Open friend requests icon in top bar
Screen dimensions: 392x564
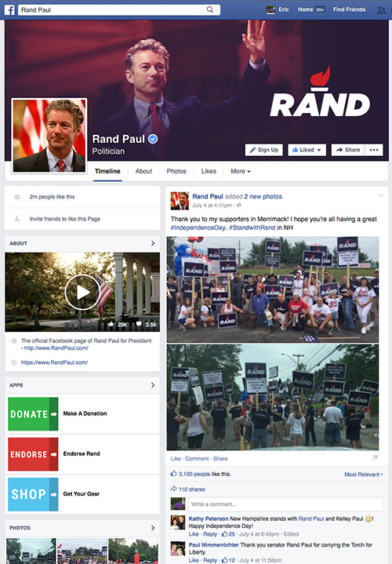click(x=381, y=10)
